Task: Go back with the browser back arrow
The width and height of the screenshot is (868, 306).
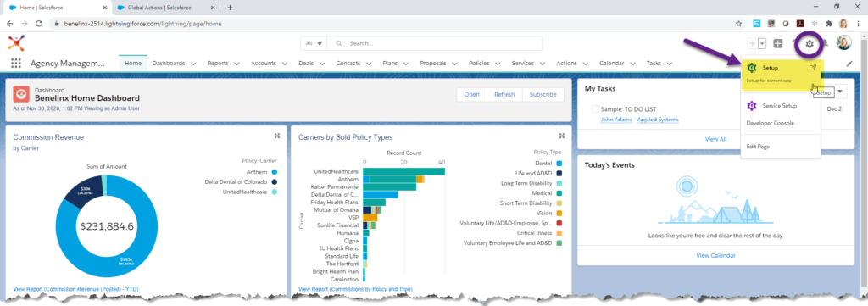Action: click(x=10, y=24)
